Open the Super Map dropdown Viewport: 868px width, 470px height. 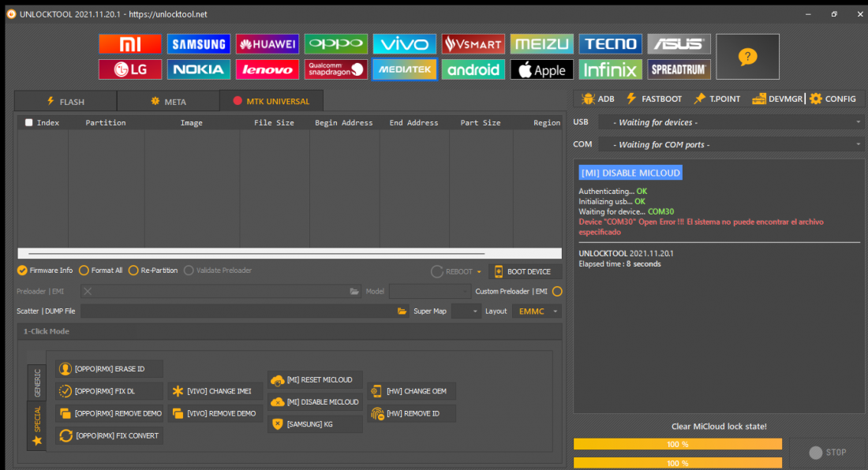click(466, 311)
